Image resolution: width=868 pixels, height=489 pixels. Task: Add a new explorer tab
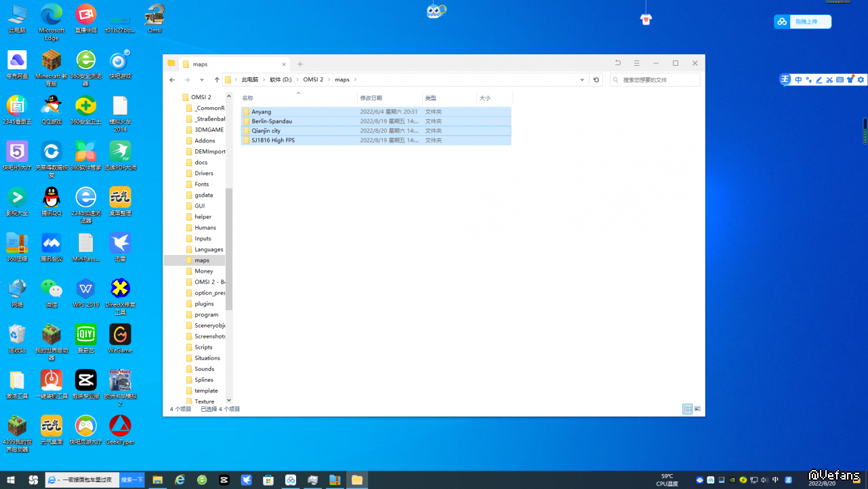pyautogui.click(x=300, y=64)
